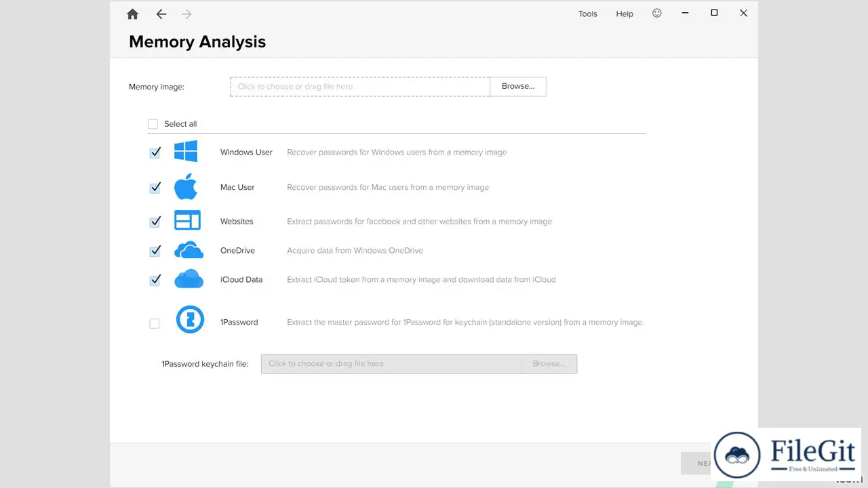
Task: Navigate back with the left arrow
Action: (x=161, y=14)
